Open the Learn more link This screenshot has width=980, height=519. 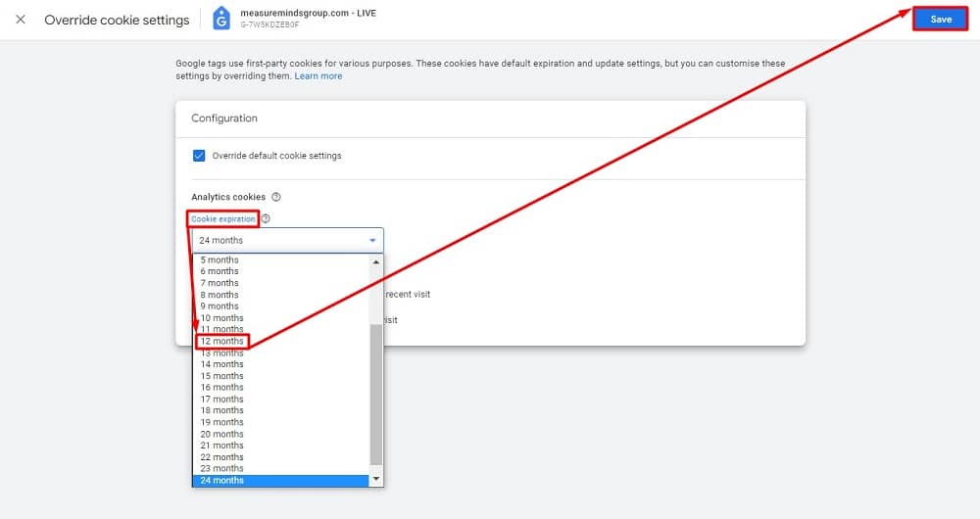(318, 76)
